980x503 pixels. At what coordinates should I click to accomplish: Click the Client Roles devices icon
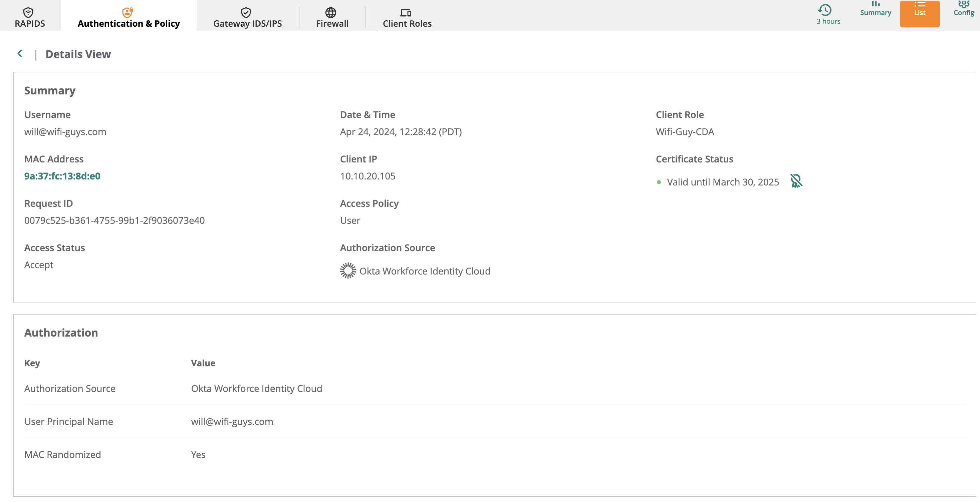406,12
